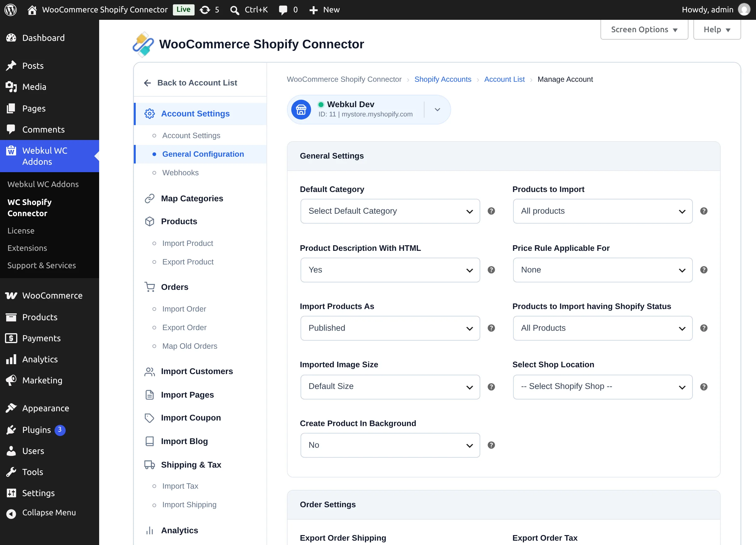Click the Account Settings gear icon
This screenshot has width=756, height=545.
pyautogui.click(x=150, y=114)
